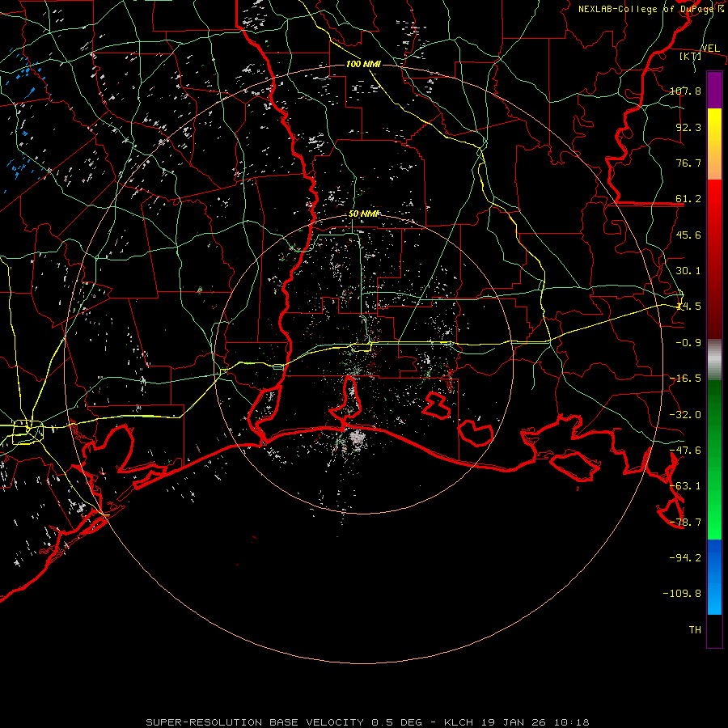Click the 50 NMI range ring label

tap(364, 214)
